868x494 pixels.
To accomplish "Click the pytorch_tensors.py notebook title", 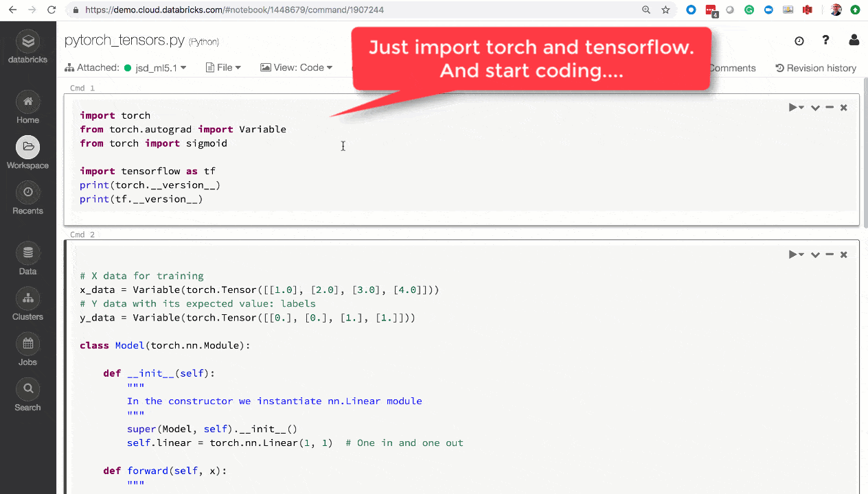I will (124, 40).
